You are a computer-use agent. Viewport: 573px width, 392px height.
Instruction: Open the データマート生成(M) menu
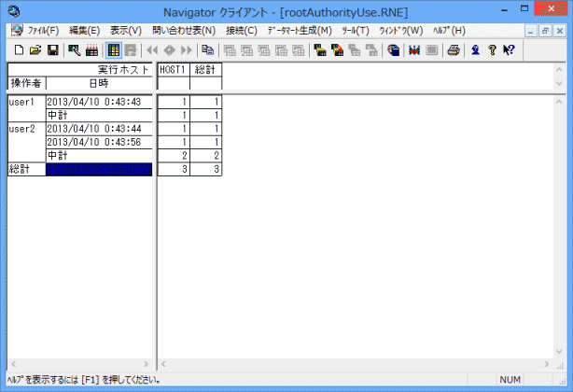click(x=299, y=31)
